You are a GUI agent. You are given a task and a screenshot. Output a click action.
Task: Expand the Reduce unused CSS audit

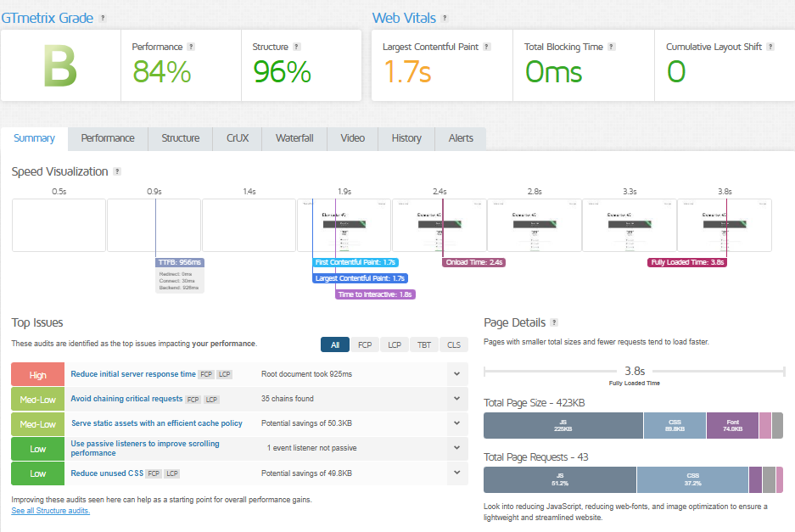click(x=456, y=473)
